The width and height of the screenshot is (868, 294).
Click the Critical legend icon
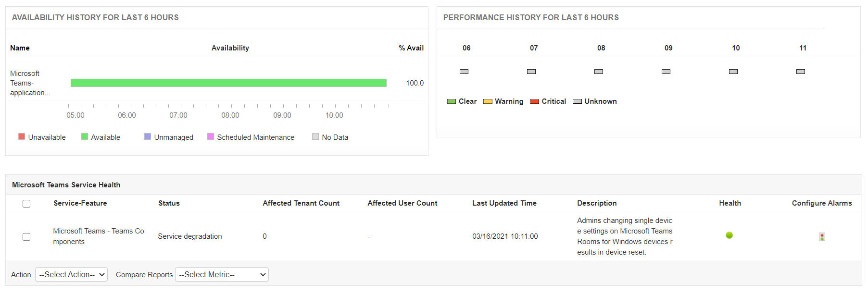[534, 101]
